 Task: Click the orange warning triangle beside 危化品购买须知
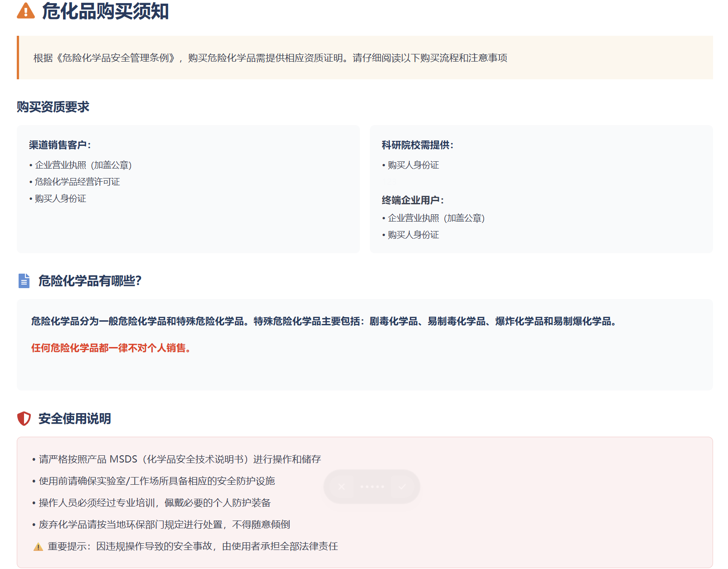click(x=26, y=10)
